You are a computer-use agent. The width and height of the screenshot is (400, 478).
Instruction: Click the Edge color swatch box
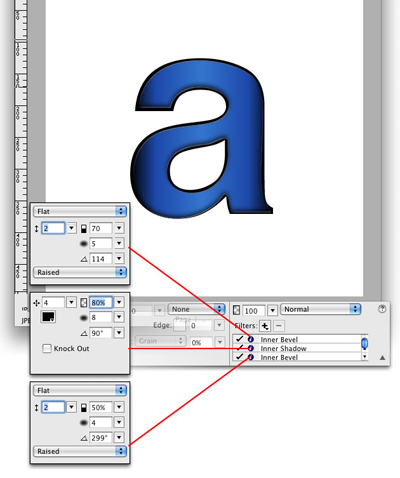[x=179, y=326]
